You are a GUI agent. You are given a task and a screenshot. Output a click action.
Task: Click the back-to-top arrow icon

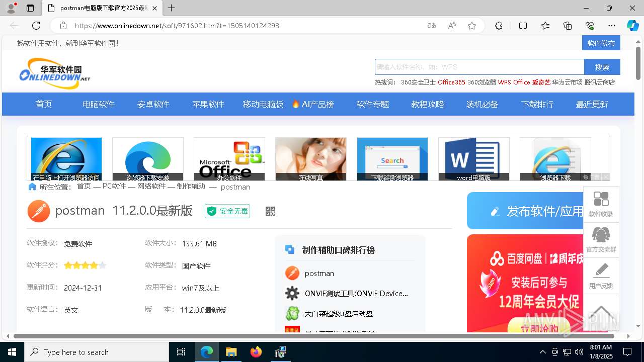[x=601, y=312]
